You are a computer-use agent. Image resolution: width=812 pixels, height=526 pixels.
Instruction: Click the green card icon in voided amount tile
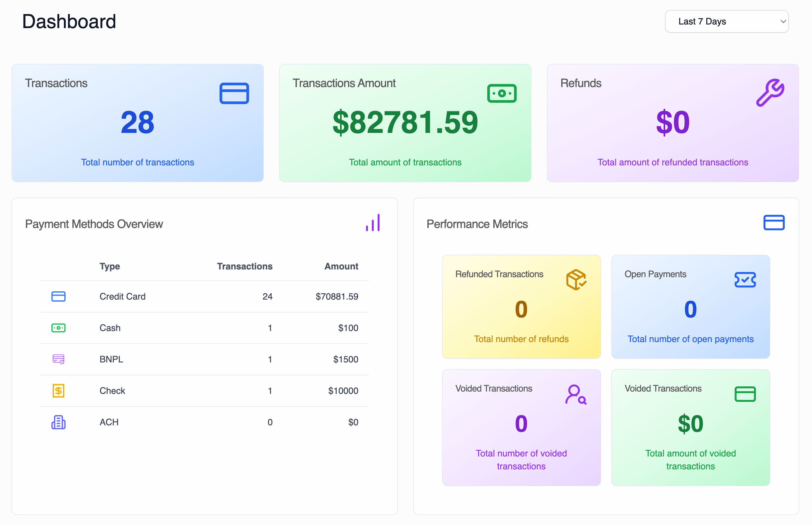point(745,394)
